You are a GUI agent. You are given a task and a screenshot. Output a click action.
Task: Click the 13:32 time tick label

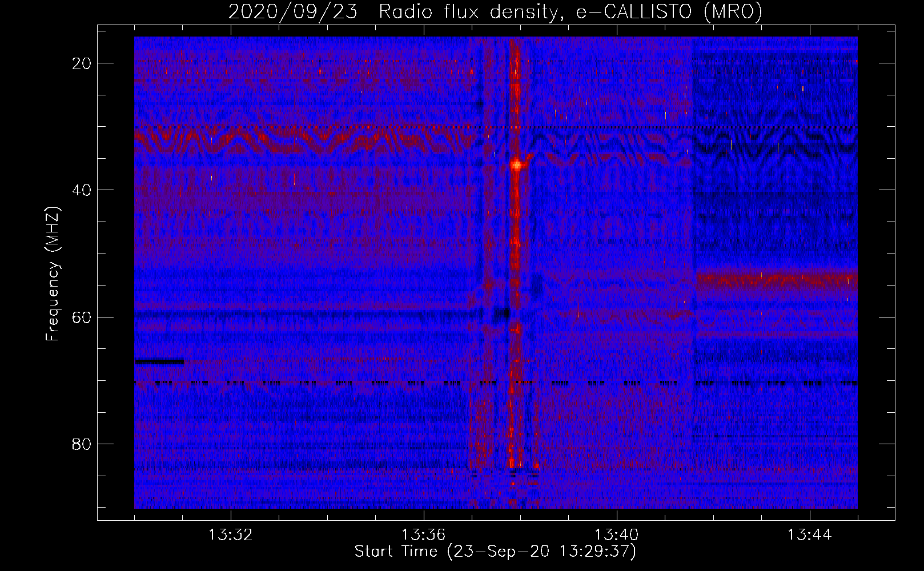230,535
